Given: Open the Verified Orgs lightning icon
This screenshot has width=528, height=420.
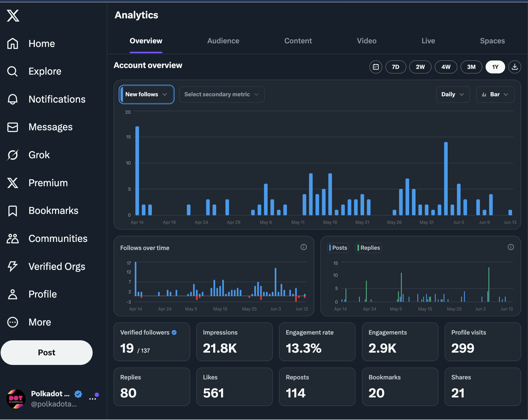Looking at the screenshot, I should (13, 267).
